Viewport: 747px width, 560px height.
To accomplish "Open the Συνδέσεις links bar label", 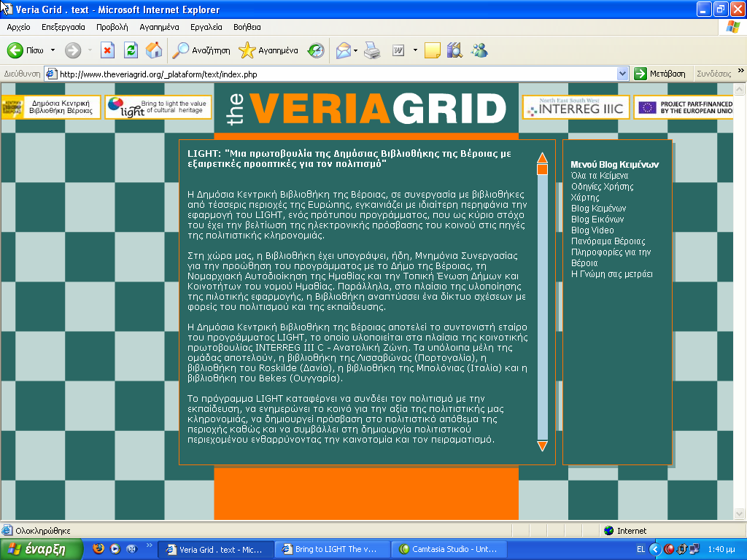I will point(713,74).
